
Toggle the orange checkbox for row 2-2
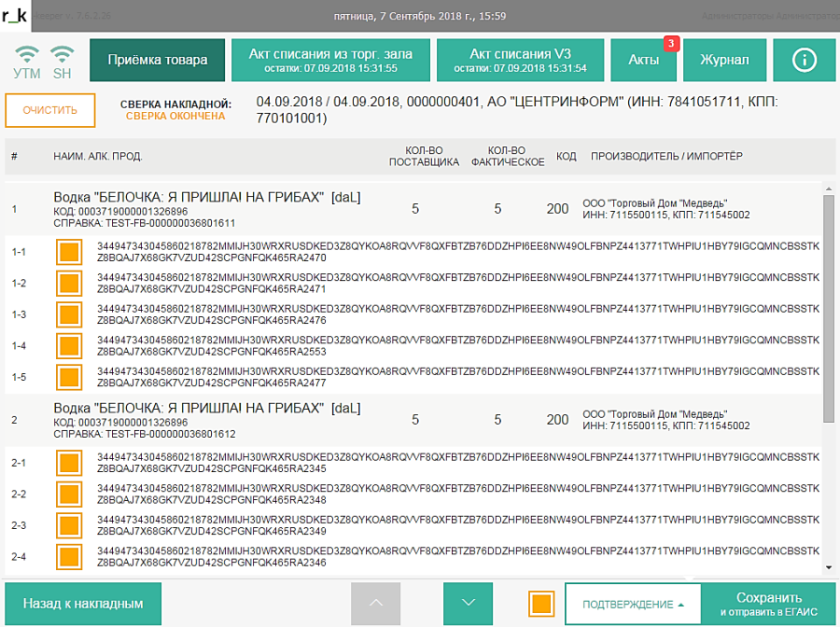tap(69, 495)
